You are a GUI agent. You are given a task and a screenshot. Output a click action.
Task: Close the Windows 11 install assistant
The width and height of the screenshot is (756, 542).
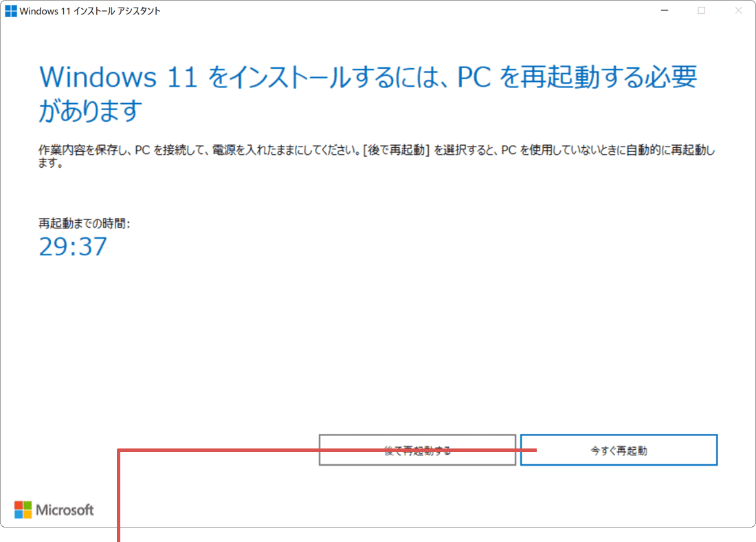coord(738,10)
